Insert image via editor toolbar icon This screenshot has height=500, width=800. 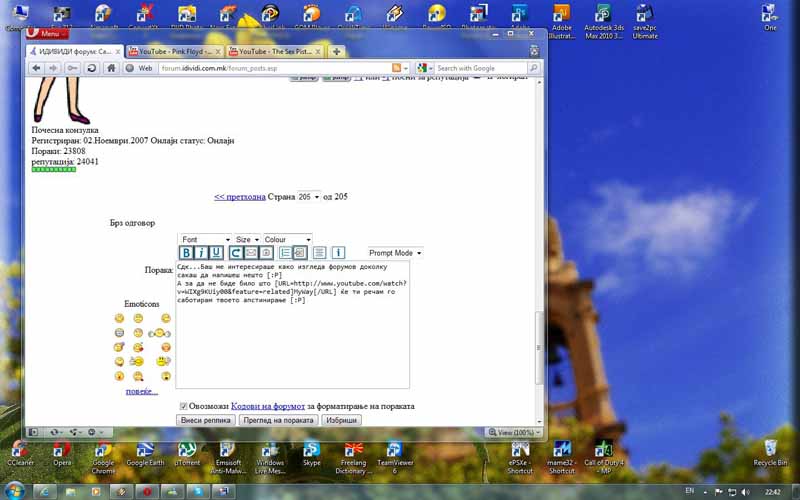(x=266, y=253)
